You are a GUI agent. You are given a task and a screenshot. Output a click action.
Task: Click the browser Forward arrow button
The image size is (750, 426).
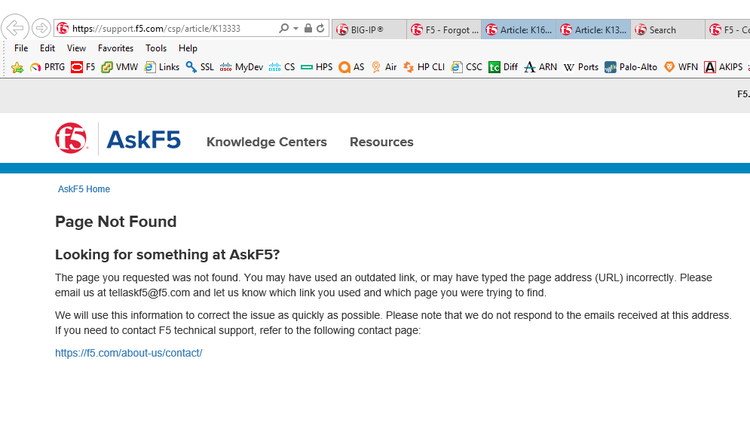tap(41, 28)
